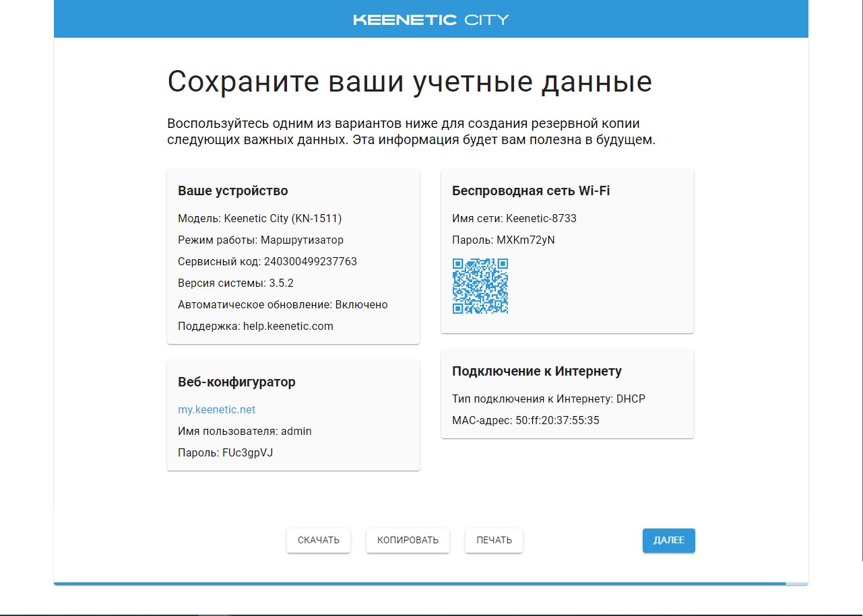The width and height of the screenshot is (863, 616).
Task: Click the Беспроводная сеть Wi-Fi title
Action: (531, 191)
